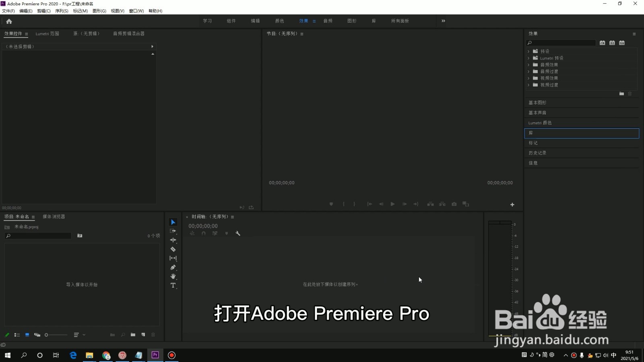Expand the 视频效果 folder

click(528, 78)
